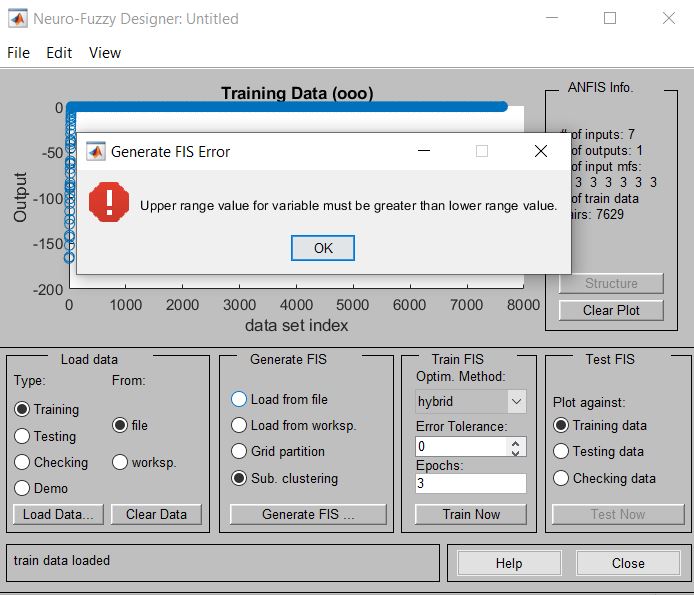
Task: Select Training data type radio button
Action: tap(22, 409)
